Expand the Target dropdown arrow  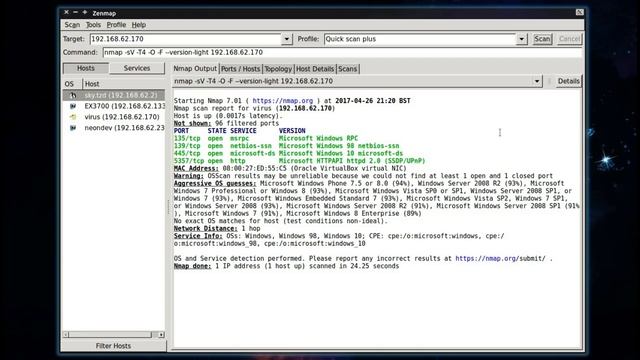click(287, 39)
